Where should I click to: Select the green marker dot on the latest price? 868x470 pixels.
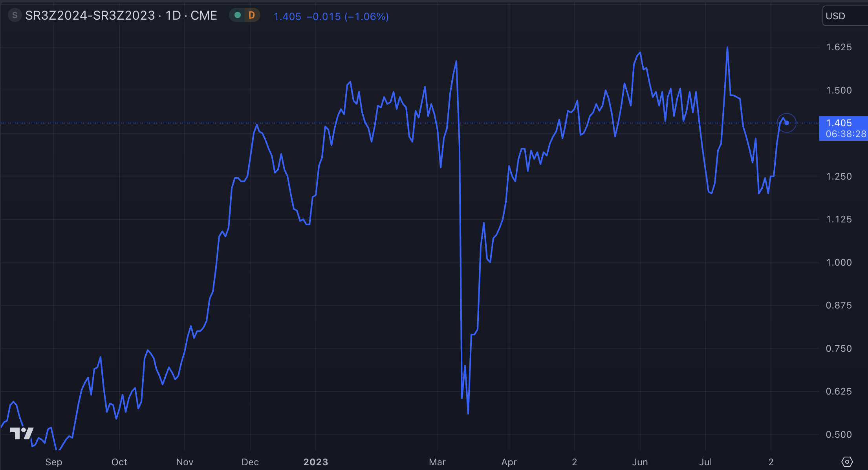pos(787,123)
